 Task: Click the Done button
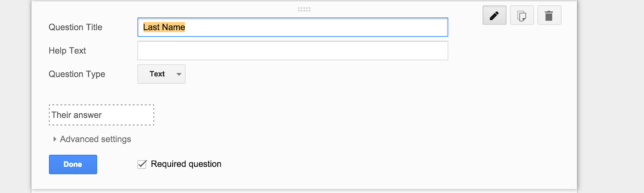(x=73, y=164)
